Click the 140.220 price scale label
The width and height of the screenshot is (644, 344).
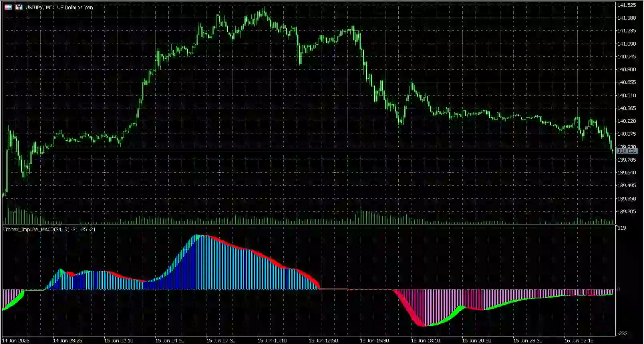(626, 121)
